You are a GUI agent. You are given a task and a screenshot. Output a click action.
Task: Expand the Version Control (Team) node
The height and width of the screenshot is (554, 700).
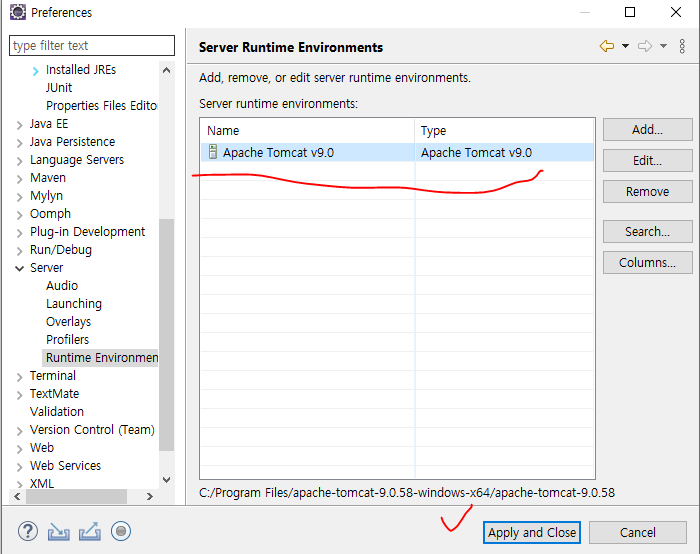click(x=19, y=431)
